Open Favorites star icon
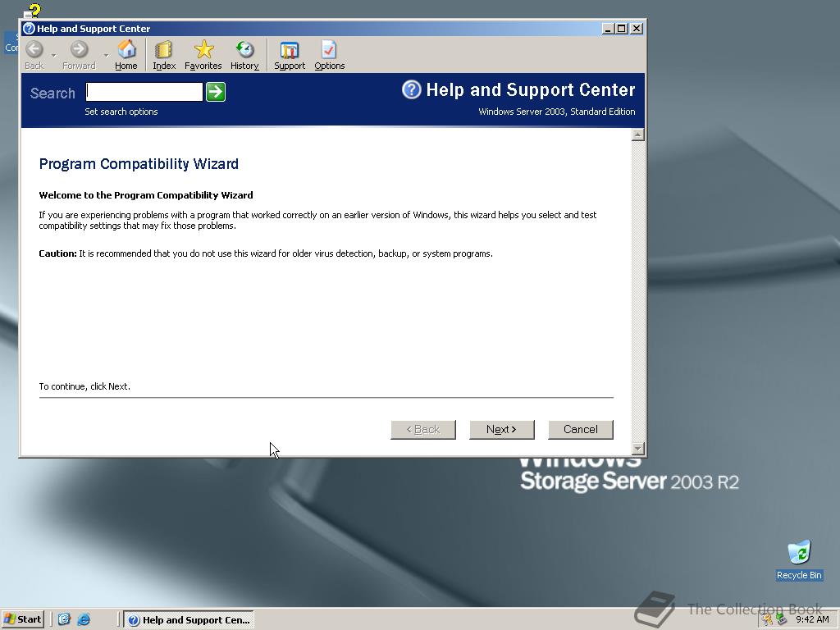 (203, 55)
